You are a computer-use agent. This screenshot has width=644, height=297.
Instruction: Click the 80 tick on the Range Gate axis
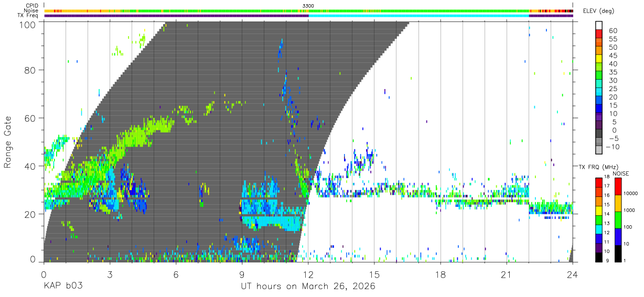[x=30, y=70]
